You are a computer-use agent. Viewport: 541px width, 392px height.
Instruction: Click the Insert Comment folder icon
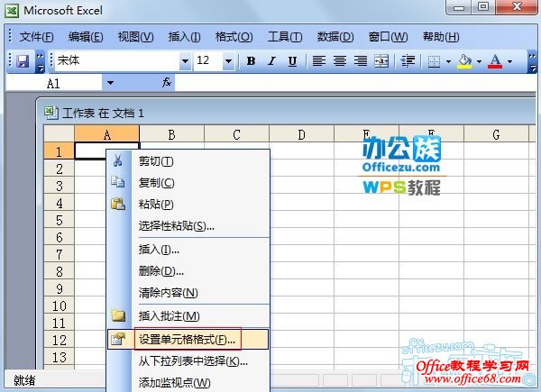click(x=118, y=315)
